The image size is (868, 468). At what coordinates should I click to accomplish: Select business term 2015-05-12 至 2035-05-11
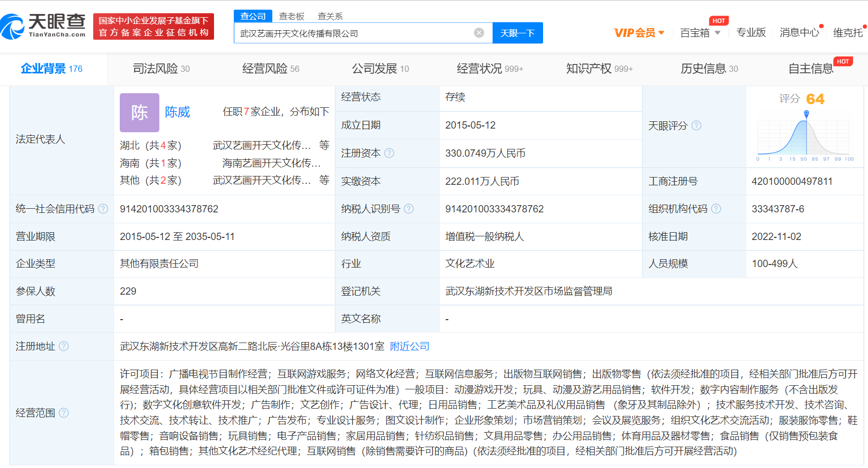coord(177,236)
